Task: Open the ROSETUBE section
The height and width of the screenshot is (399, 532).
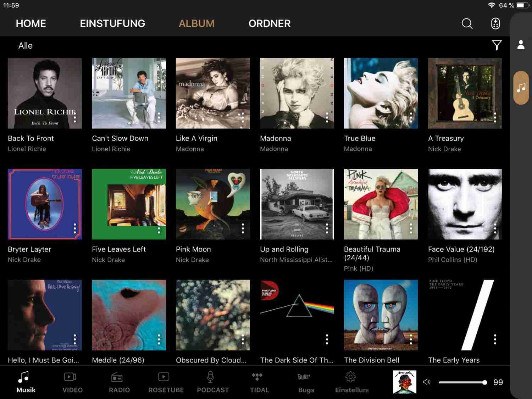Action: click(166, 382)
